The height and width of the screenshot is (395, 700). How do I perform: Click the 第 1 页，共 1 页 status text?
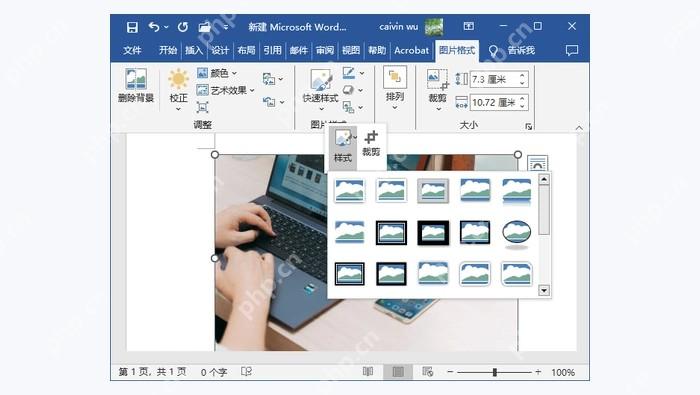click(x=152, y=372)
